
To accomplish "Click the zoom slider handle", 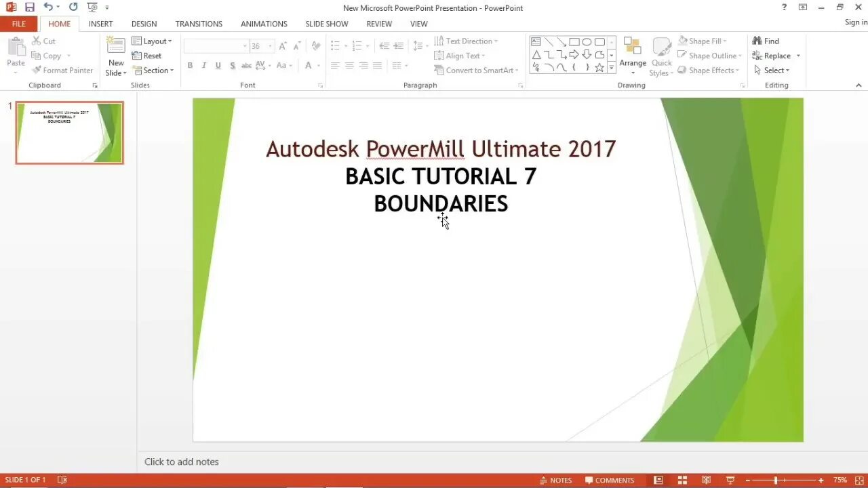I will coord(776,480).
